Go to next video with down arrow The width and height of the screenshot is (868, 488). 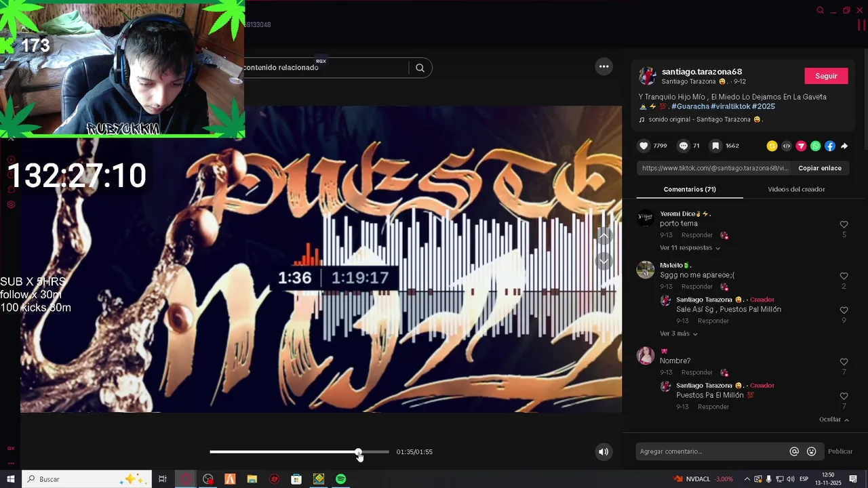604,262
